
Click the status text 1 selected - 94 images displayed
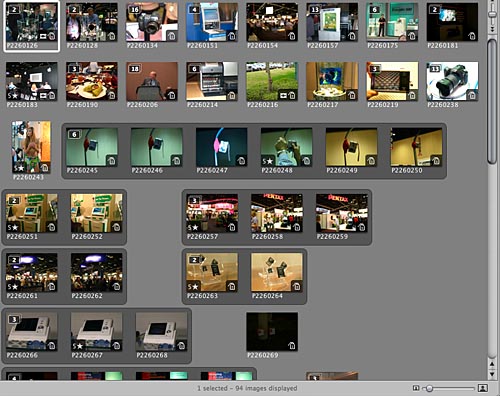click(x=247, y=388)
